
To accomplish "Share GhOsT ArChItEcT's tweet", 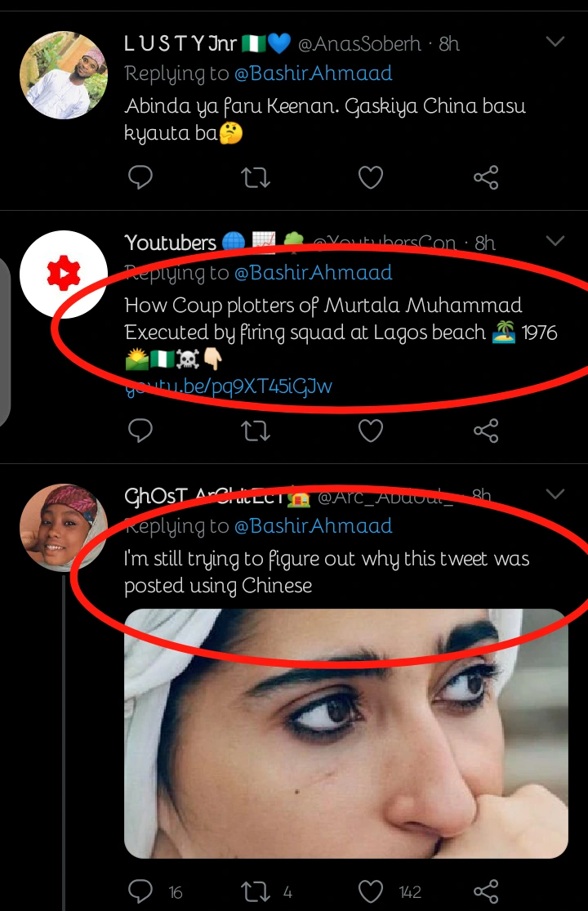I will [486, 891].
